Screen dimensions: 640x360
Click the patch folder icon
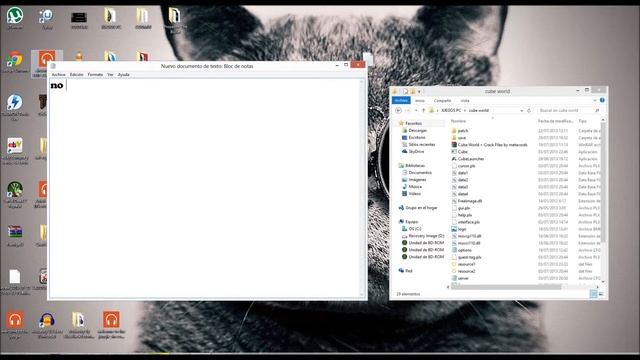click(454, 131)
